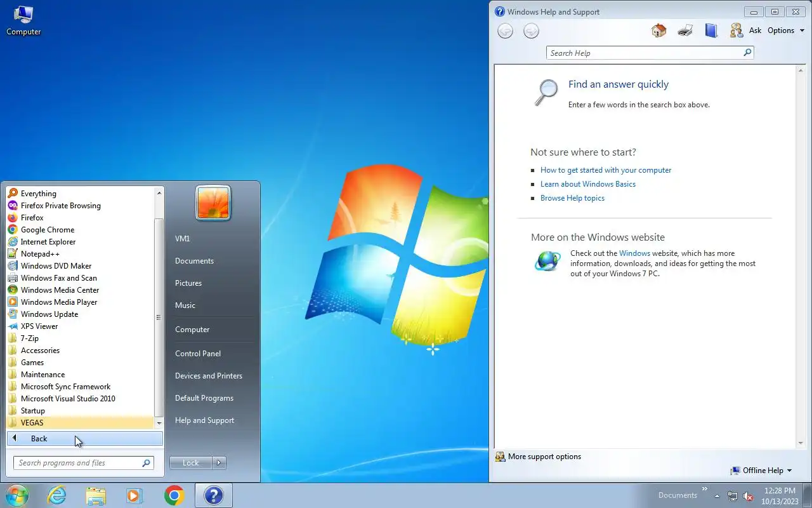Open shutdown options arrow next to Lock
This screenshot has width=812, height=508.
(219, 463)
